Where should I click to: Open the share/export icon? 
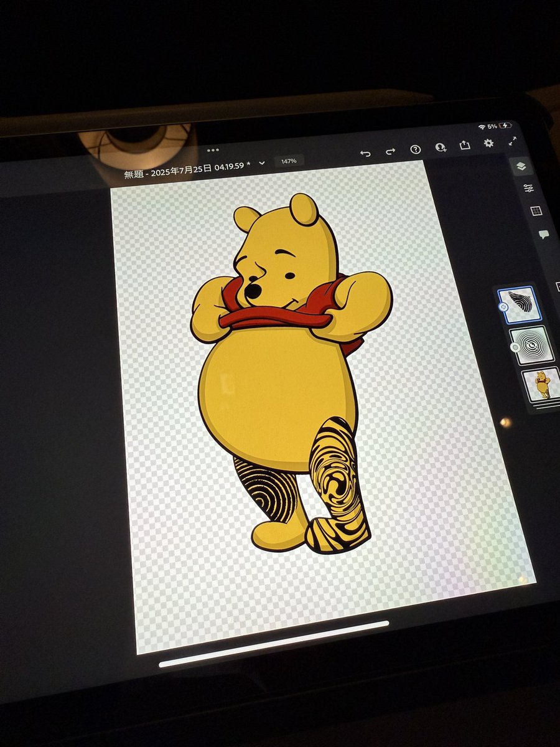[465, 144]
